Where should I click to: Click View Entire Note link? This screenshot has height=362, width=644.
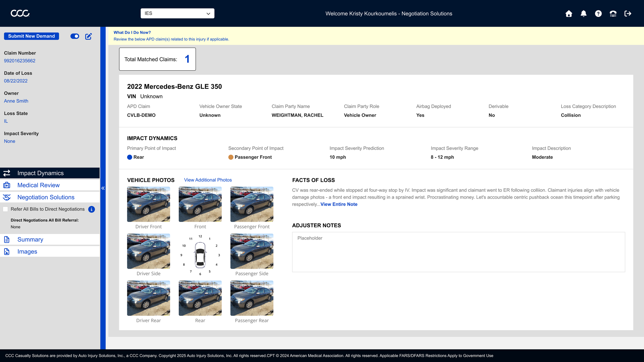click(339, 204)
